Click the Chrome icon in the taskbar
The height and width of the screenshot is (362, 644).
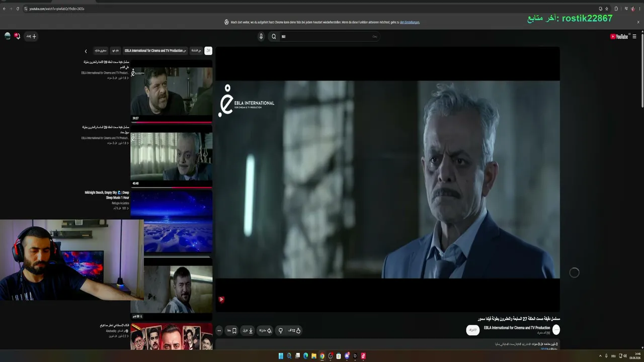[322, 356]
